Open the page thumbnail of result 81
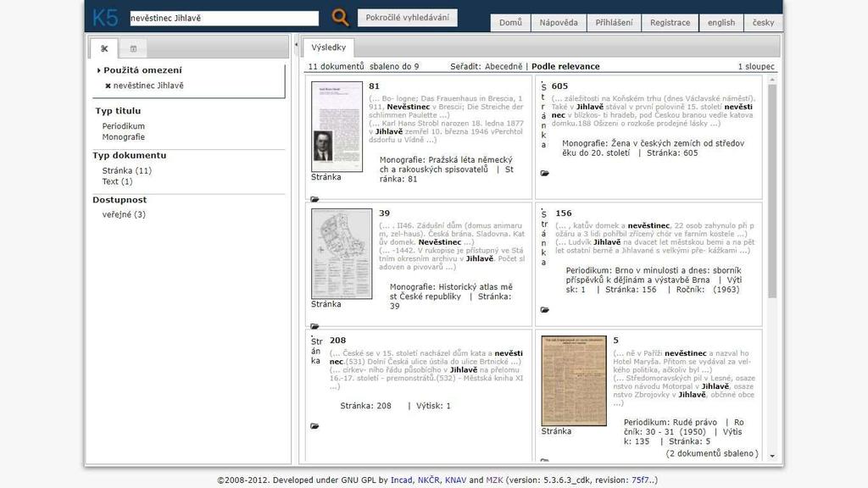The image size is (868, 488). coord(337,127)
